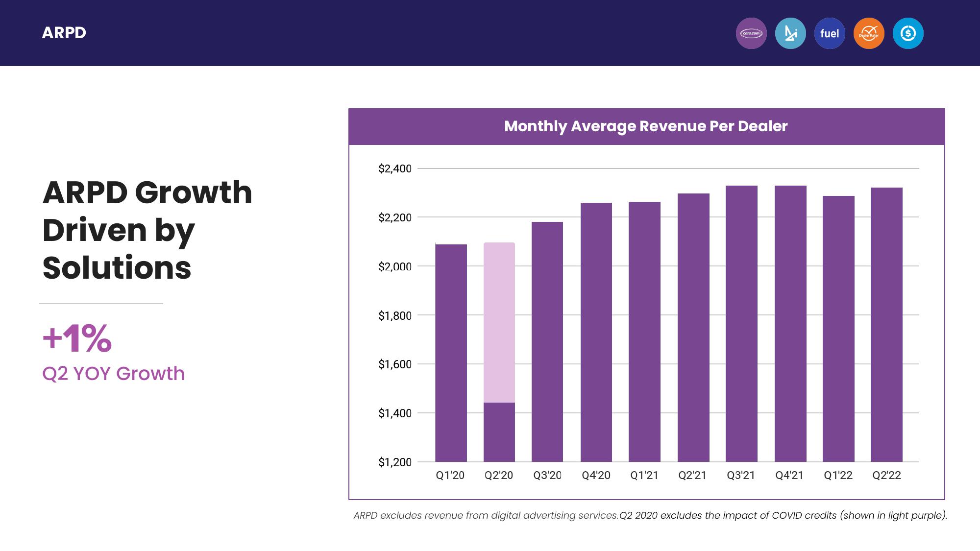Click the Q2'22 x-axis label

886,475
